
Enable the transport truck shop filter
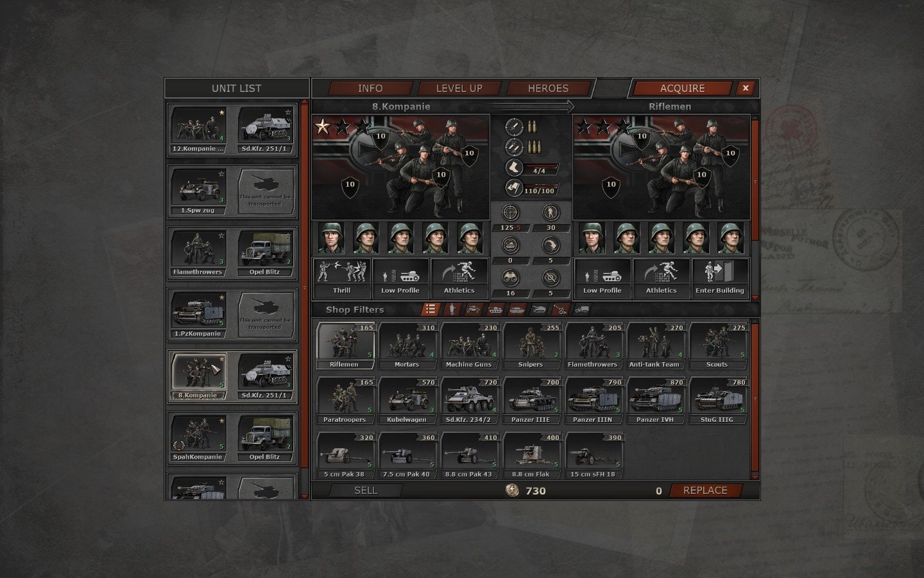click(x=582, y=310)
